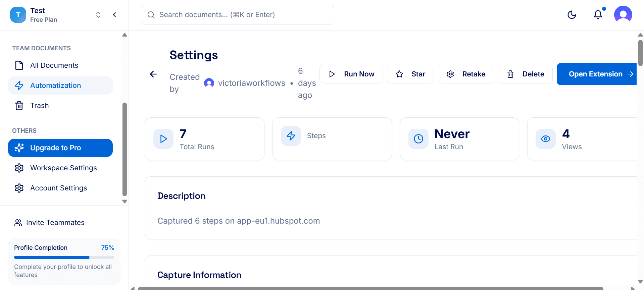Click the sidebar scroll down arrow
This screenshot has height=290, width=644.
coord(125,201)
